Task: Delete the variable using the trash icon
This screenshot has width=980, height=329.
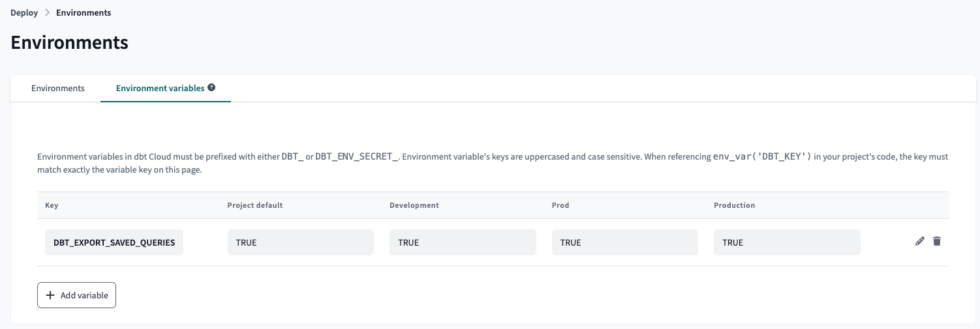Action: coord(937,241)
